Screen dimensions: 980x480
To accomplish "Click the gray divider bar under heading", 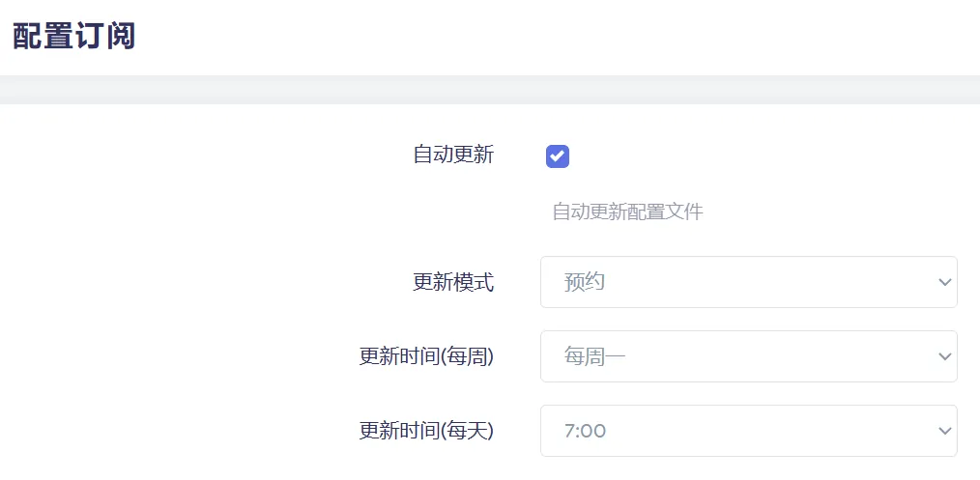I will pos(490,90).
